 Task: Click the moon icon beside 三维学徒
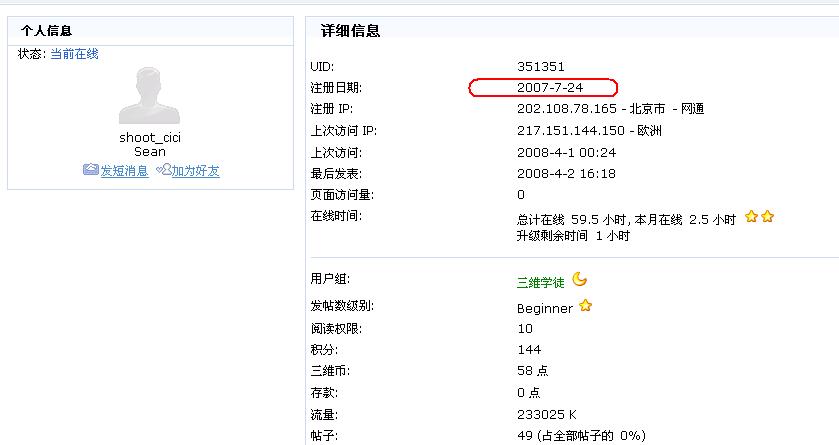(x=579, y=279)
